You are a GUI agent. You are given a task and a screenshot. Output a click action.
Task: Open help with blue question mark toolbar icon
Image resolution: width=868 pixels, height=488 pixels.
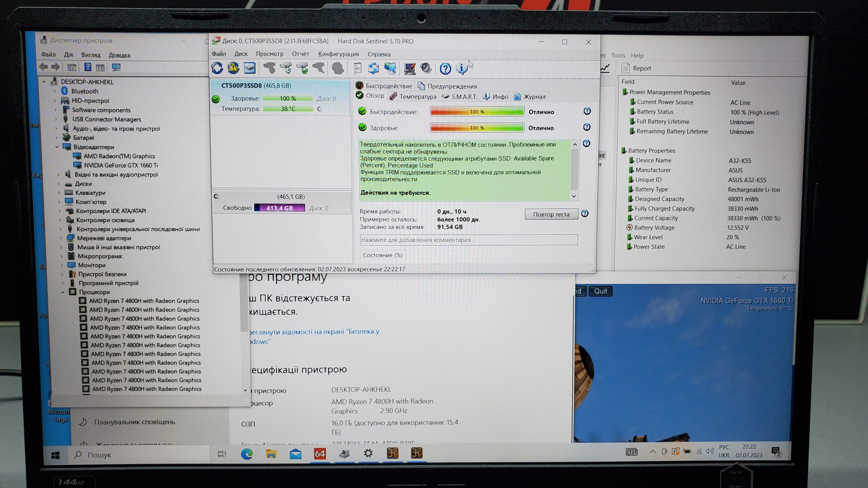pos(445,69)
